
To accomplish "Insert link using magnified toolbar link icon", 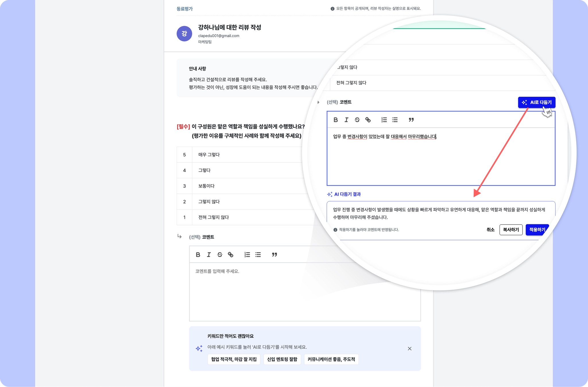I will point(368,120).
